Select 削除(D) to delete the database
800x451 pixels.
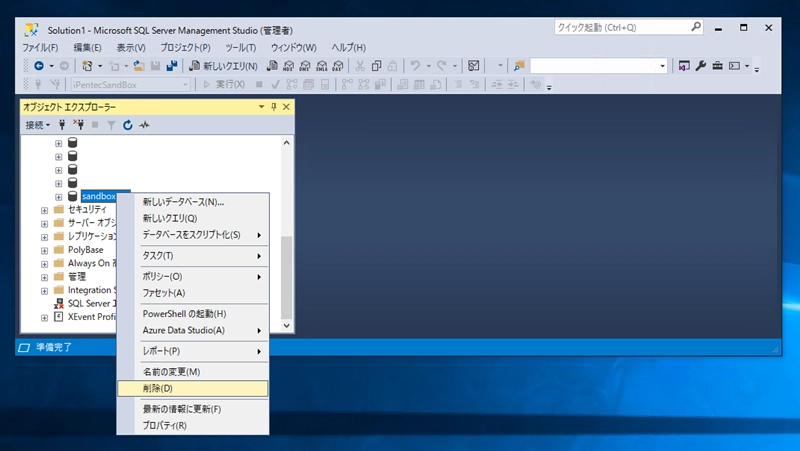pos(192,388)
